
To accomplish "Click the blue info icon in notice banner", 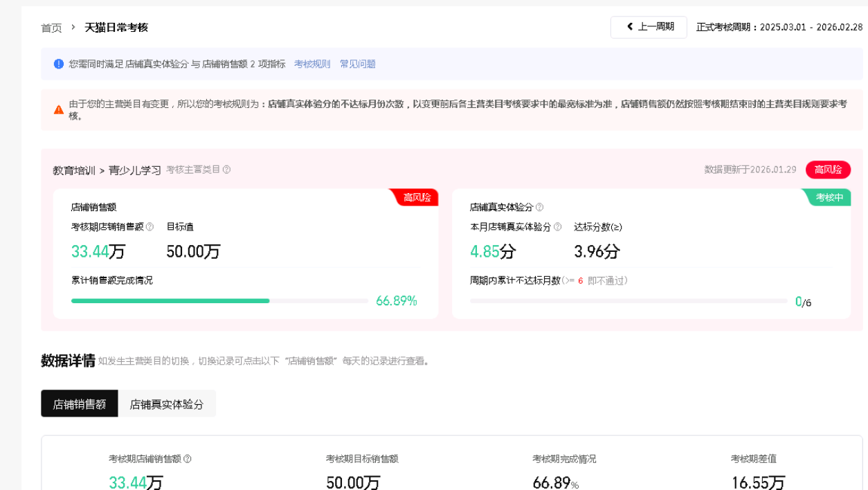I will [x=59, y=64].
